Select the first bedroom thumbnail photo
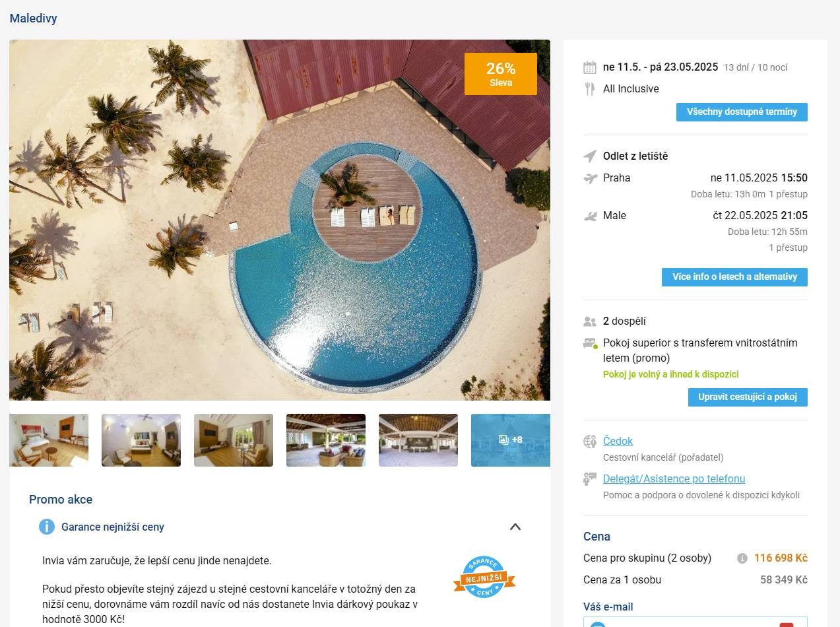The width and height of the screenshot is (840, 627). 49,440
